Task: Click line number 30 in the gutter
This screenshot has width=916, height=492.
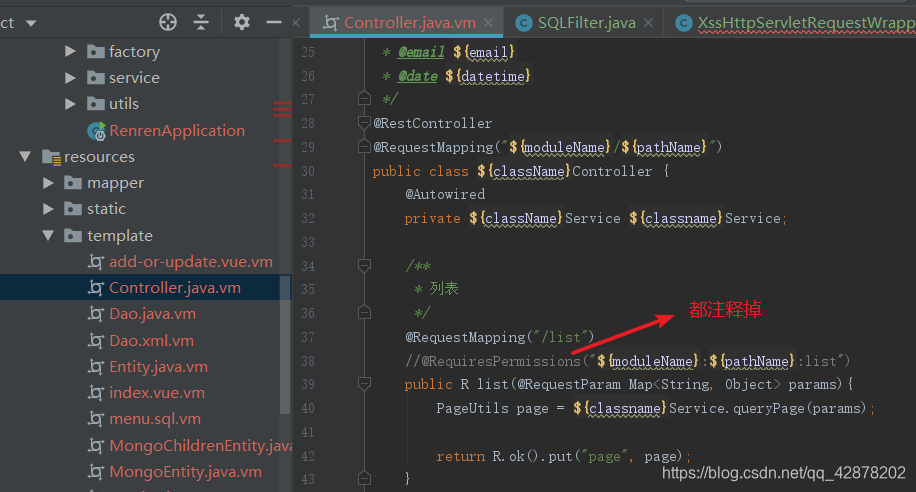Action: pos(308,171)
